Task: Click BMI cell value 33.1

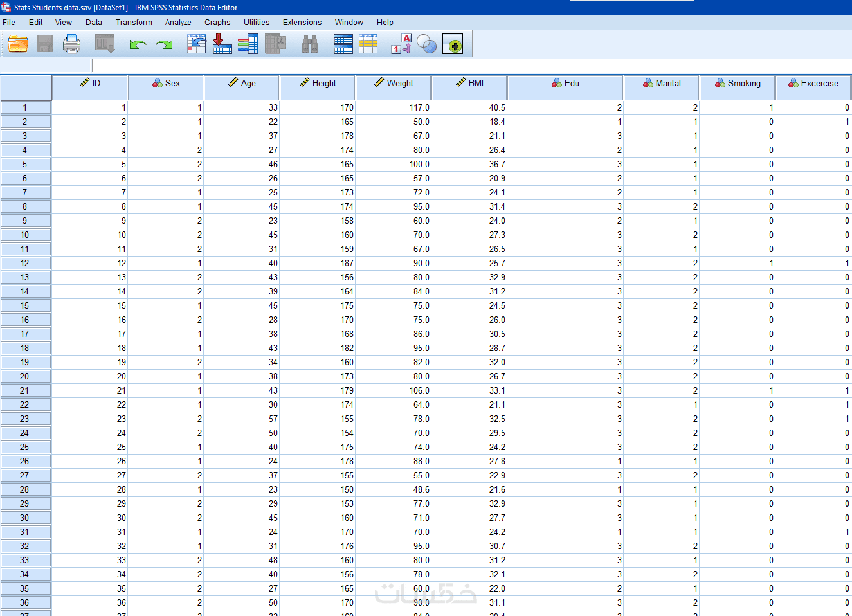Action: (469, 390)
